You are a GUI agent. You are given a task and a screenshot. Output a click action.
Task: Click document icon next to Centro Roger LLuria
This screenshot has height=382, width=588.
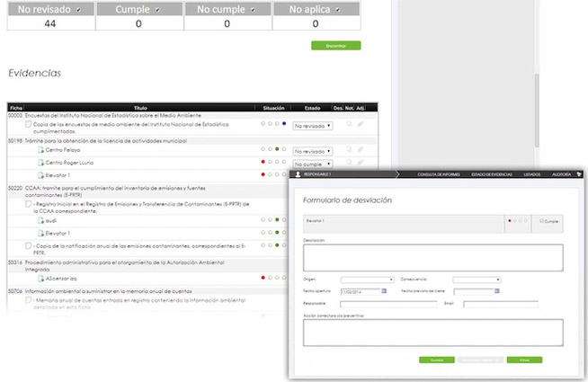tap(40, 163)
